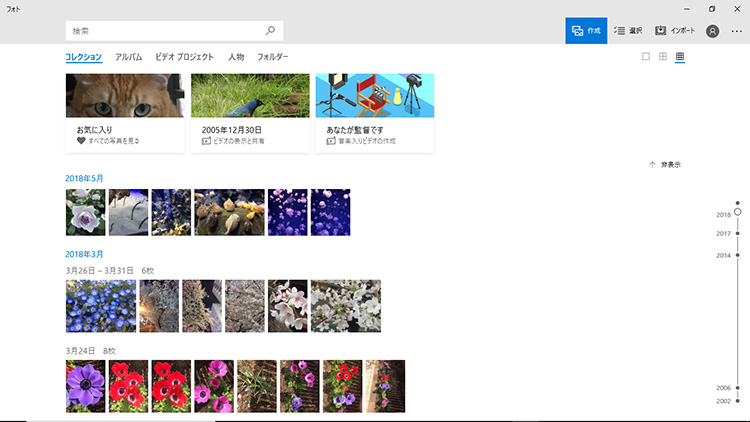
Task: Click the 2018年5月 date heading link
Action: tap(84, 178)
